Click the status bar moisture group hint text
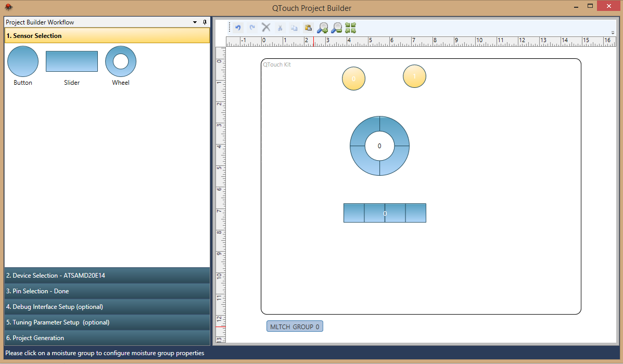This screenshot has height=364, width=623. (105, 353)
